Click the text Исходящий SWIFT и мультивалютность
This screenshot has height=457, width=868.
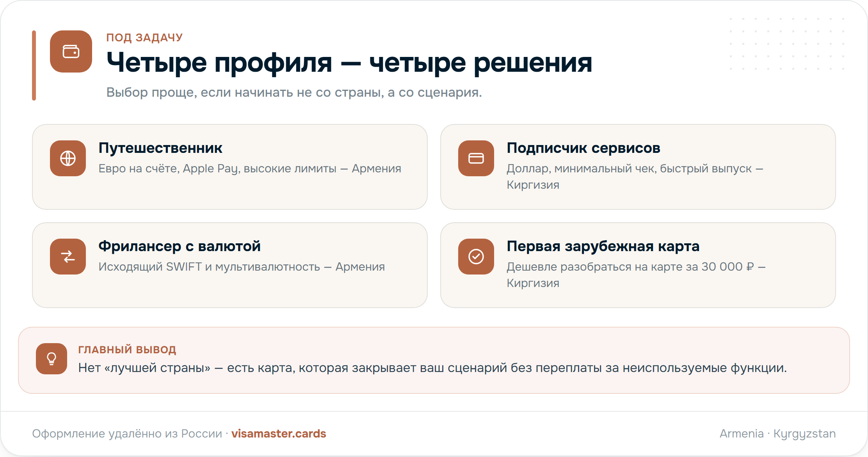pos(242,267)
